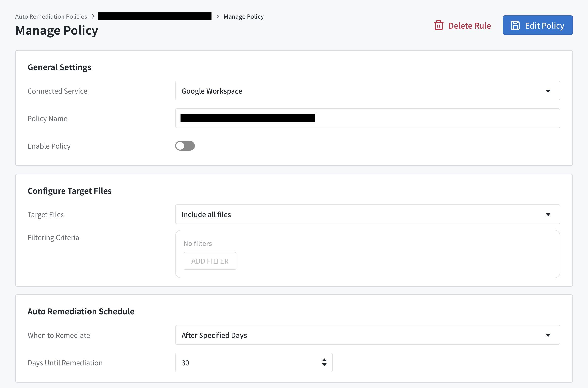Click the Days Until Remediation label
Image resolution: width=588 pixels, height=388 pixels.
point(65,363)
